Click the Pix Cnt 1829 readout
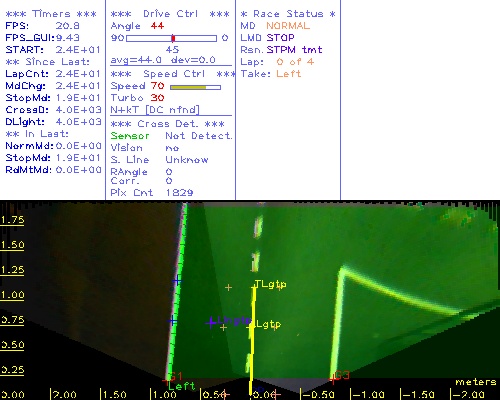500x400 pixels. (x=152, y=192)
